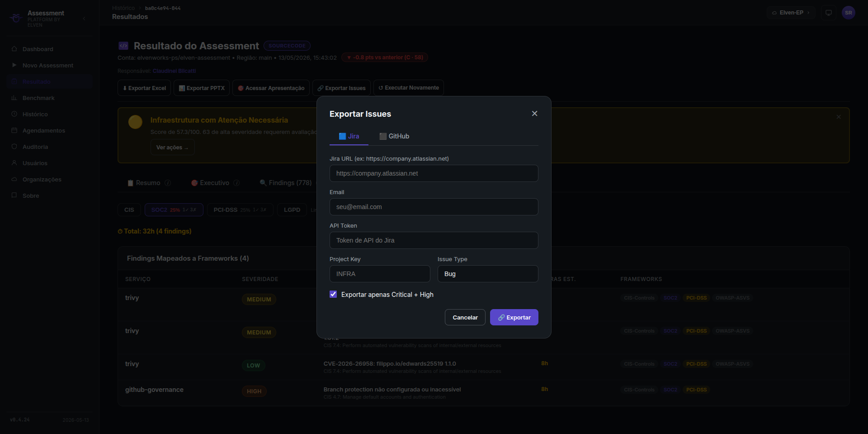868x434 pixels.
Task: Click the Executar Novamente button
Action: pos(409,88)
